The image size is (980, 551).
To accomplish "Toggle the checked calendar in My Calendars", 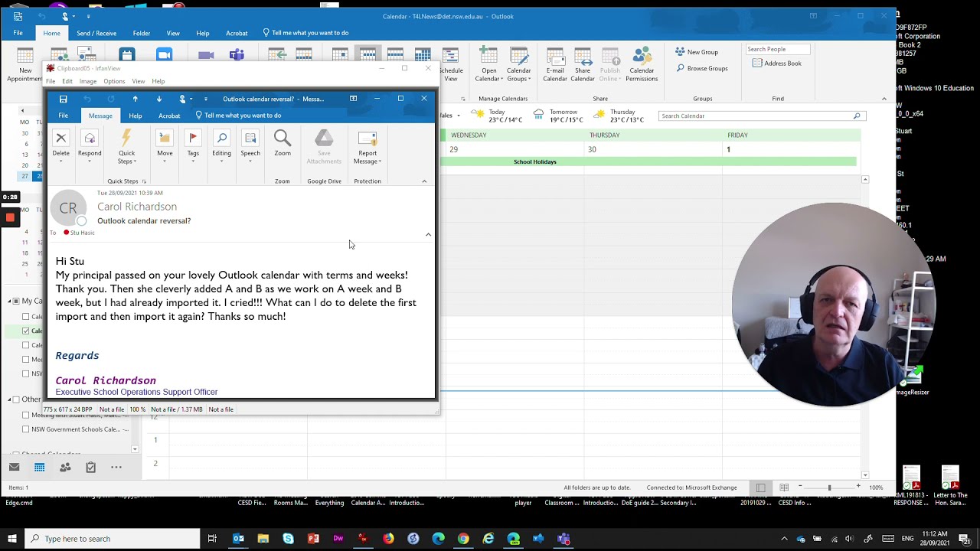I will coord(26,331).
